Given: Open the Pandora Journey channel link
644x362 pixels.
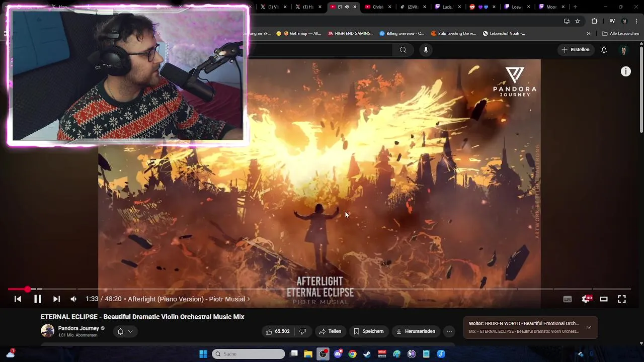Looking at the screenshot, I should [78, 328].
